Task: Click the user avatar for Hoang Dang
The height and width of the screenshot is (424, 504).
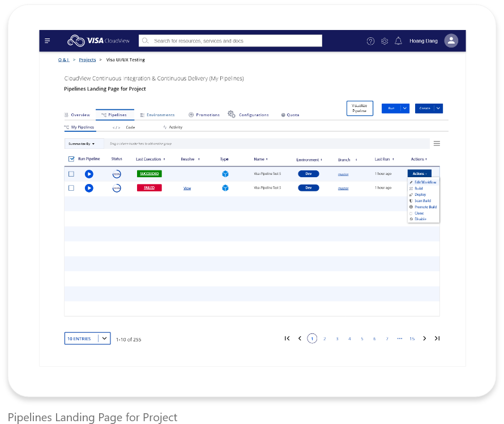Action: coord(451,41)
